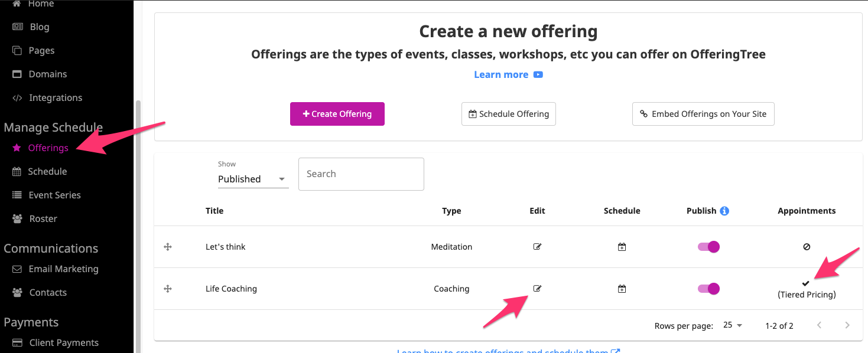Click the appointments disabled icon for Let's think
This screenshot has width=868, height=353.
(x=807, y=247)
